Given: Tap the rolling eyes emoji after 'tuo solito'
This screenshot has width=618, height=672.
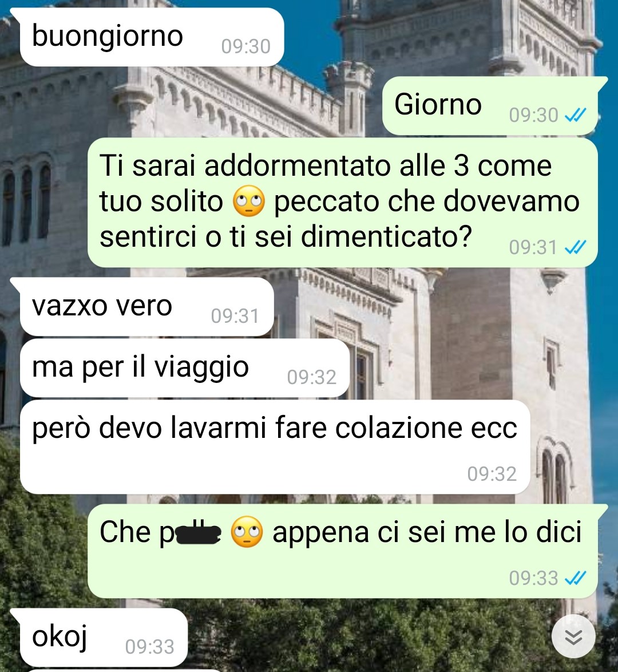Looking at the screenshot, I should pyautogui.click(x=248, y=201).
